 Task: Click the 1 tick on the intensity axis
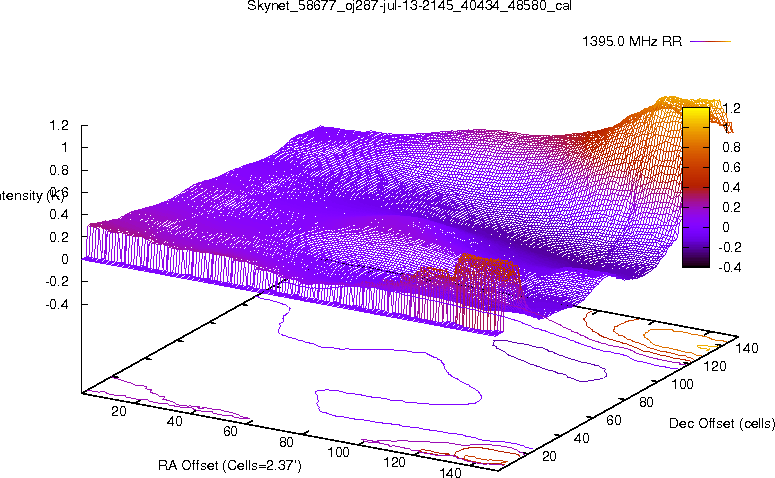(64, 148)
